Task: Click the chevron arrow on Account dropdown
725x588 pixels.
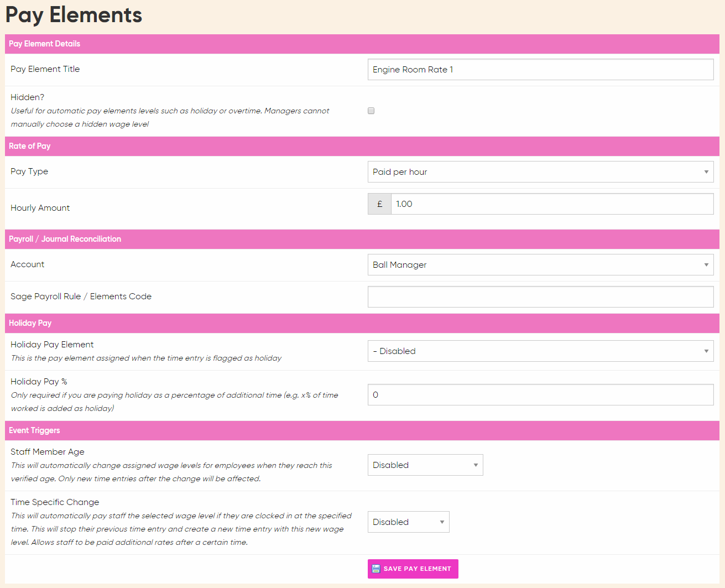Action: pyautogui.click(x=706, y=264)
